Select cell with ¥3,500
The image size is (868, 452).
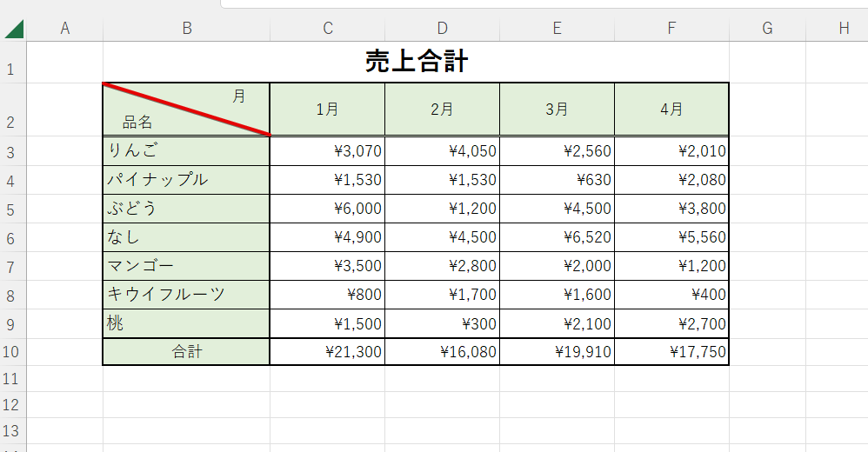tap(328, 266)
